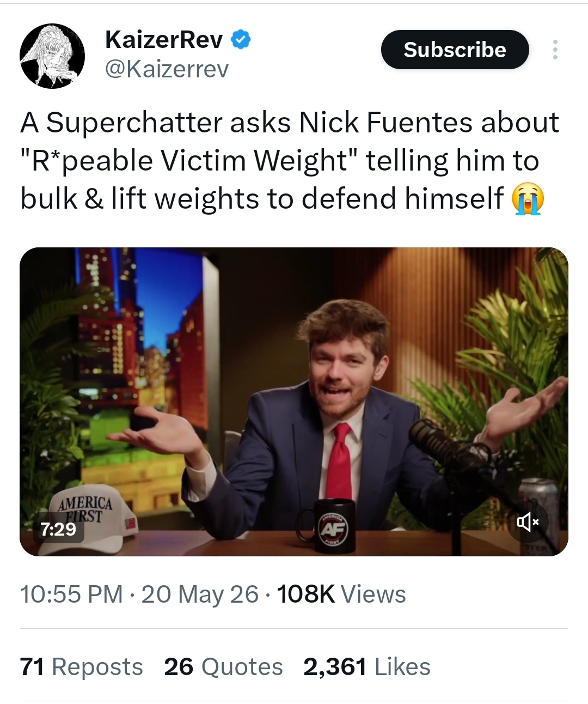Click the 20 May 26 date

coord(200,594)
